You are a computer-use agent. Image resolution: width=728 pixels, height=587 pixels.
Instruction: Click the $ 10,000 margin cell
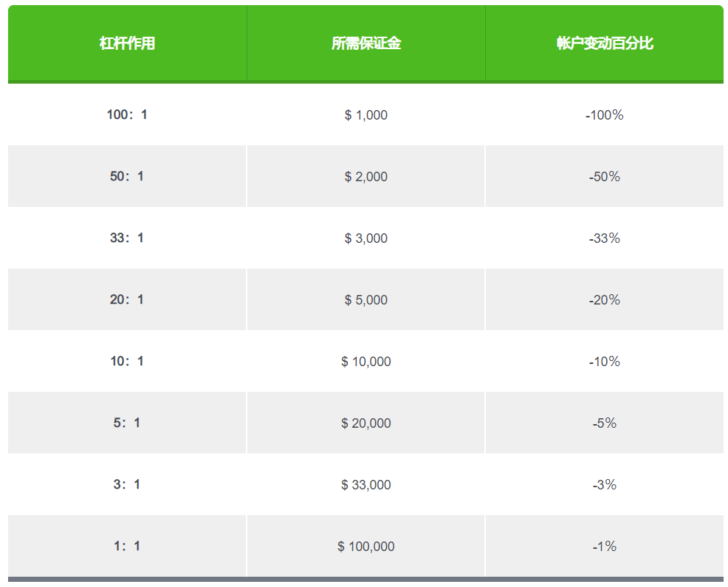[x=366, y=361]
